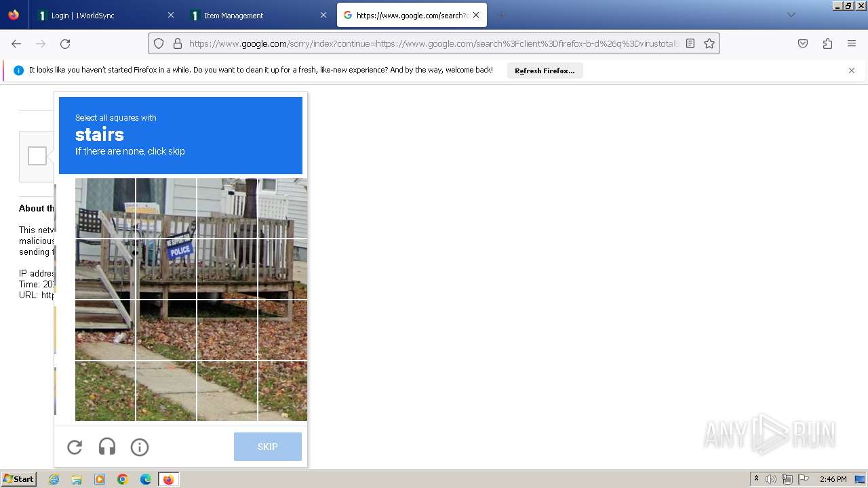Image resolution: width=868 pixels, height=488 pixels.
Task: Open the list all tabs dropdown
Action: (791, 15)
